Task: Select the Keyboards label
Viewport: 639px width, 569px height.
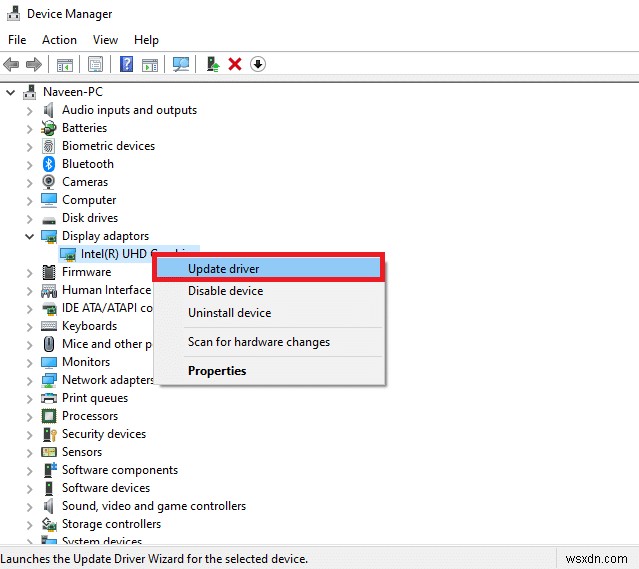Action: coord(89,326)
